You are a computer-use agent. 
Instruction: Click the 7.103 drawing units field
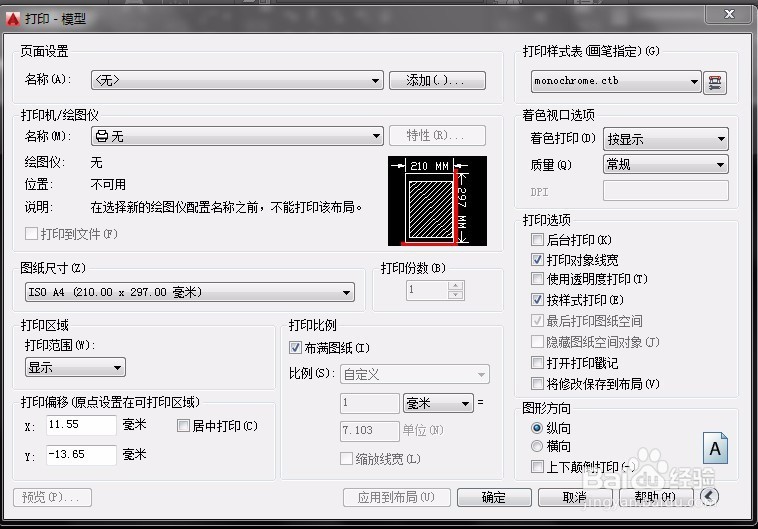click(x=370, y=431)
